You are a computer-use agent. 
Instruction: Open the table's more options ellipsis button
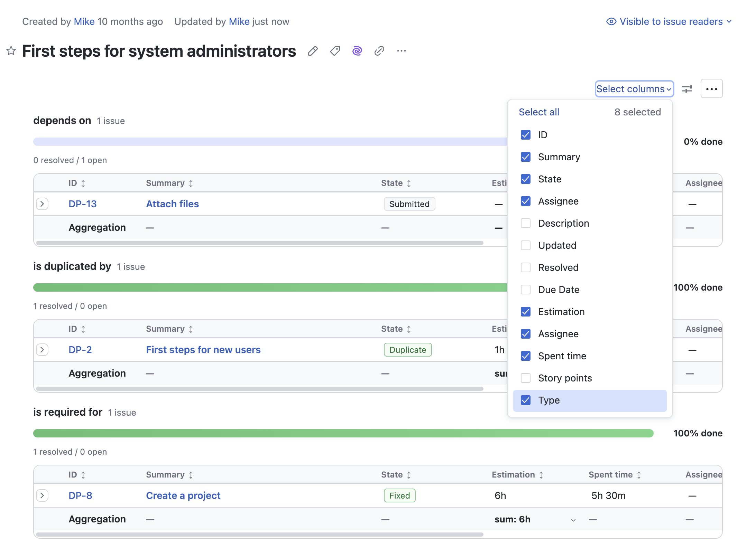(712, 89)
